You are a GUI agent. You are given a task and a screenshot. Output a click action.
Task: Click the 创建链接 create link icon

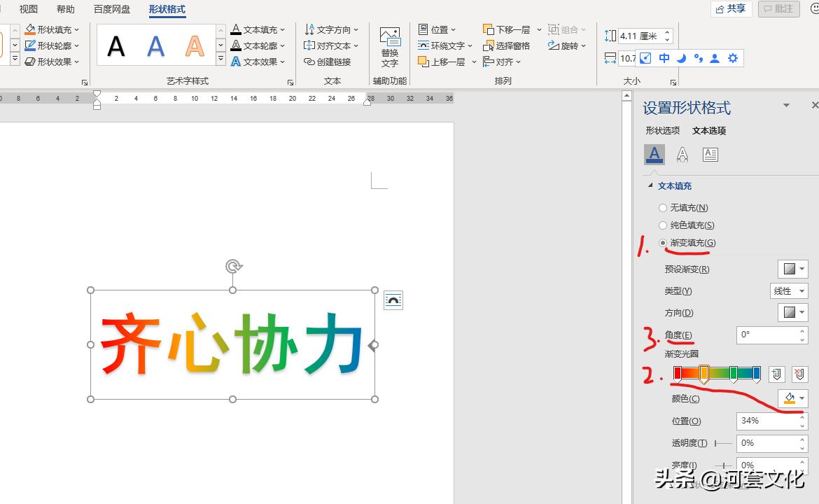pos(329,62)
